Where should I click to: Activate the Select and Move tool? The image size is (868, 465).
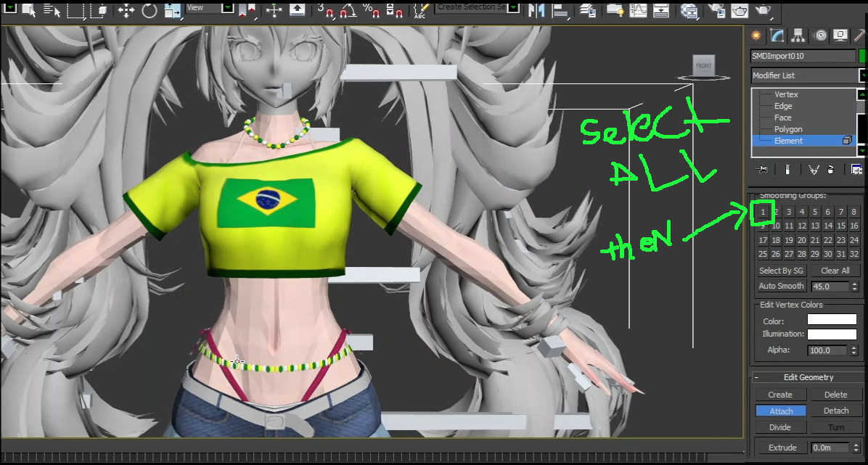click(126, 9)
